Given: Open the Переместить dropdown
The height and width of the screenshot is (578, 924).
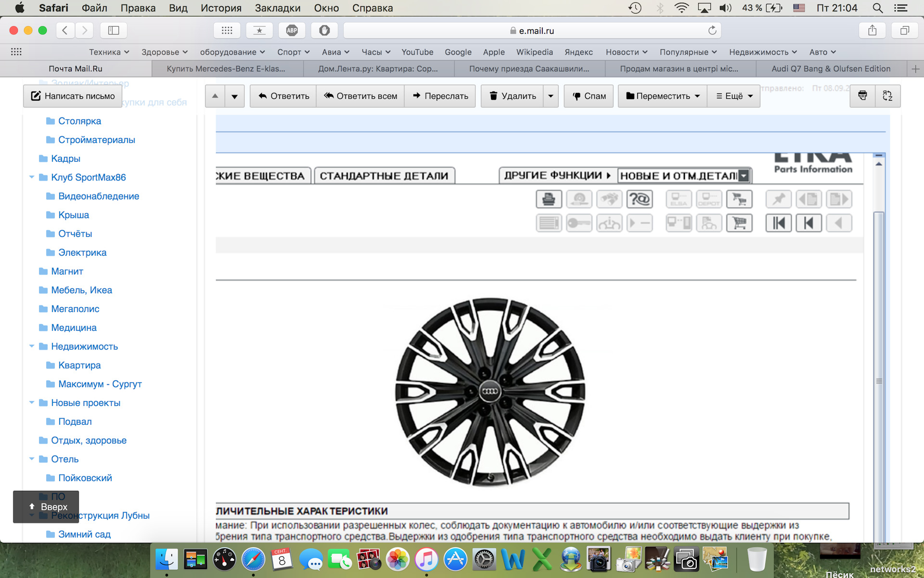Looking at the screenshot, I should click(663, 96).
